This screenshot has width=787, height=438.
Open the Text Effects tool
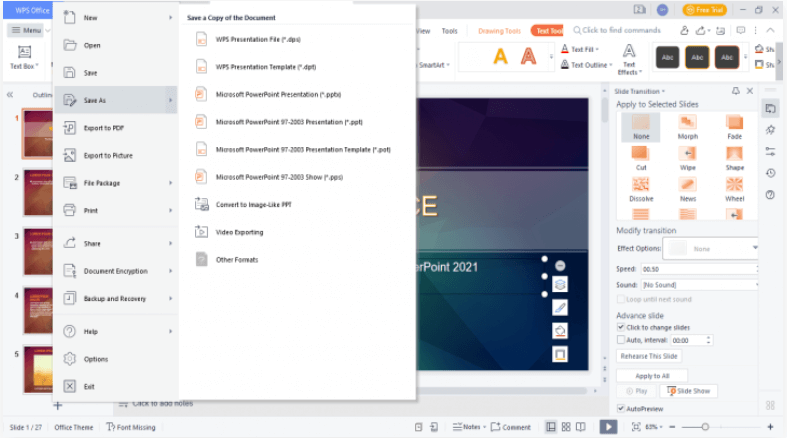(x=629, y=59)
